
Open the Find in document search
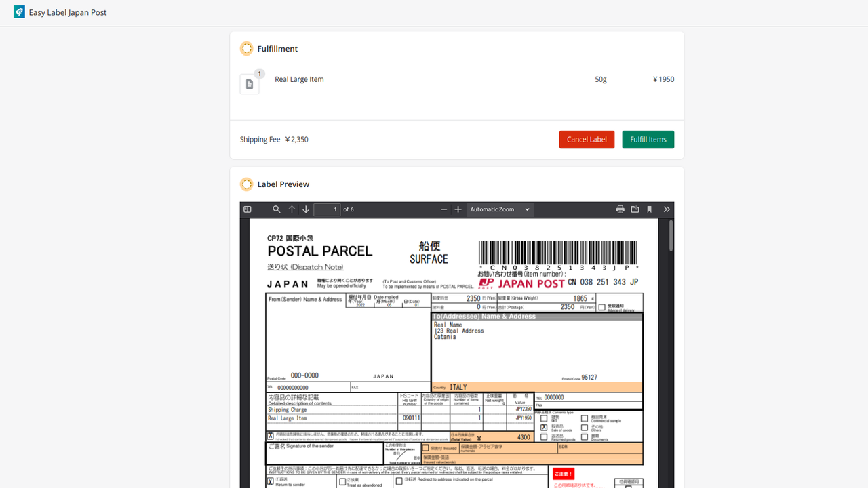pos(277,209)
